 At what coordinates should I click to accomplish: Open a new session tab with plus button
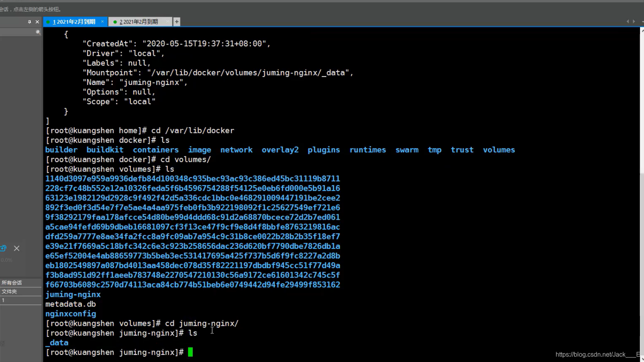coord(177,22)
